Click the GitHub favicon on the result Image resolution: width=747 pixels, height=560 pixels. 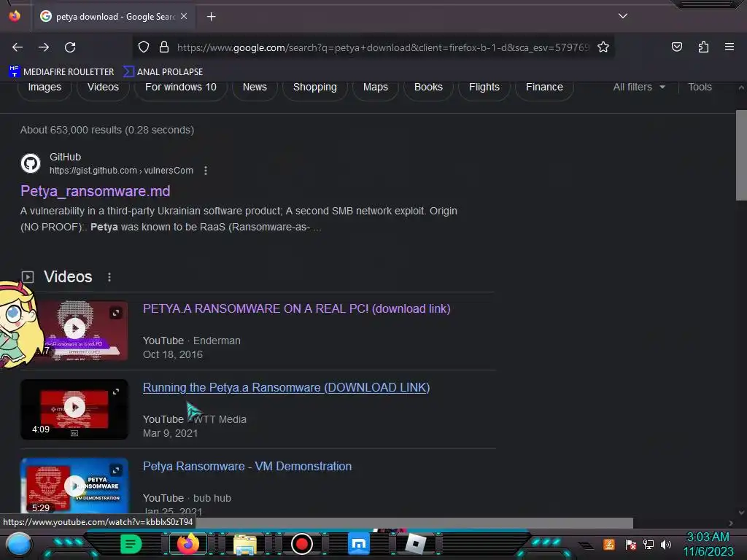click(31, 163)
